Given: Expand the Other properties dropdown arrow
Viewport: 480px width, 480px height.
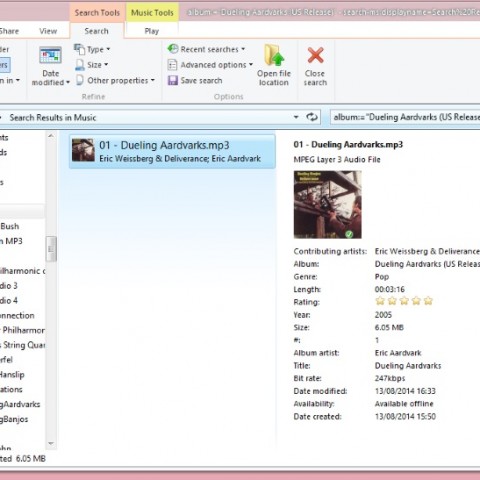Looking at the screenshot, I should (153, 80).
